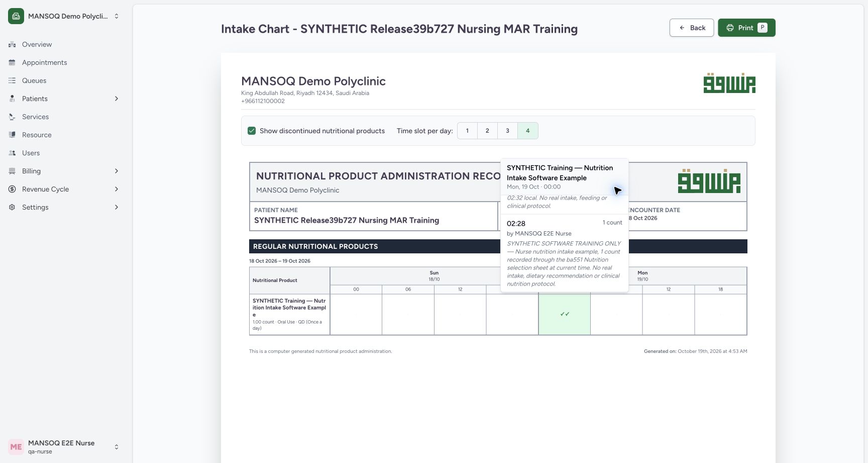This screenshot has height=463, width=868.
Task: Open Resource in the sidebar
Action: [64, 135]
